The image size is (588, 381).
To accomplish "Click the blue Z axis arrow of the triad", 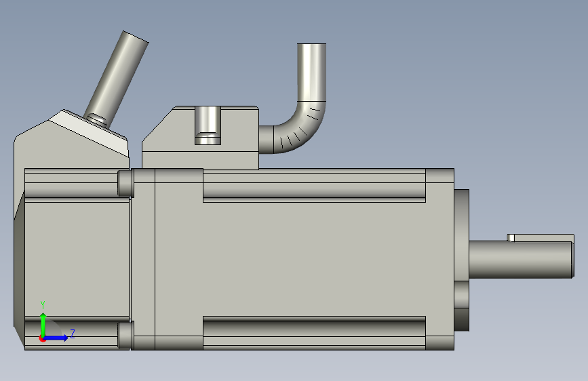I will (x=57, y=338).
